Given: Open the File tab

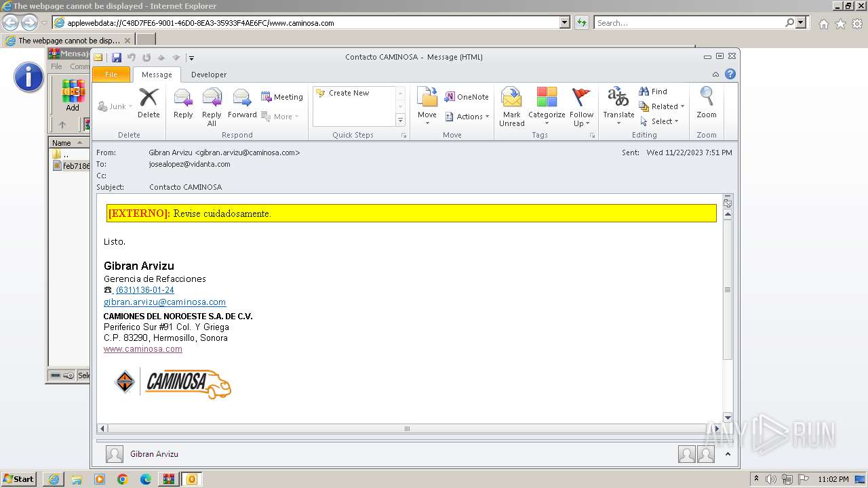Looking at the screenshot, I should (111, 75).
